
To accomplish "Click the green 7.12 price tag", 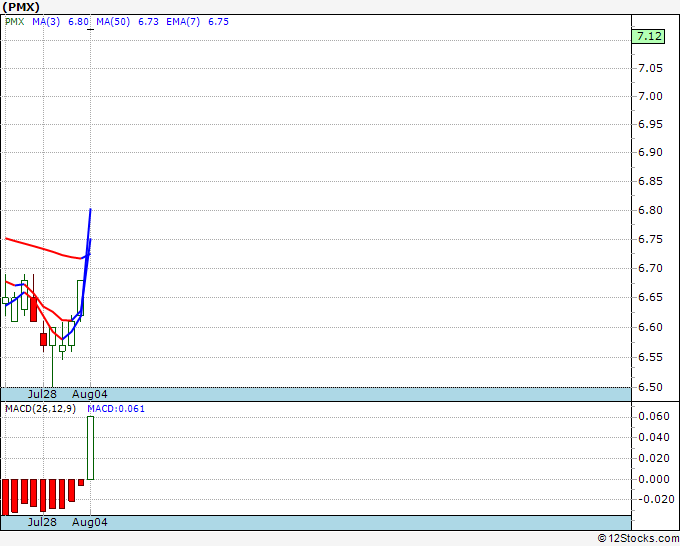I will [649, 36].
